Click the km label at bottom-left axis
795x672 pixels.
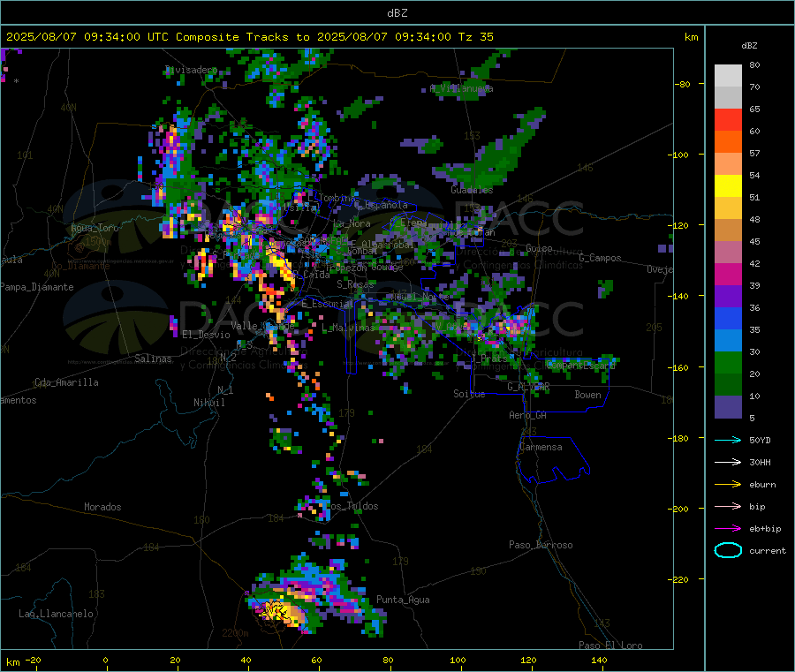click(13, 662)
